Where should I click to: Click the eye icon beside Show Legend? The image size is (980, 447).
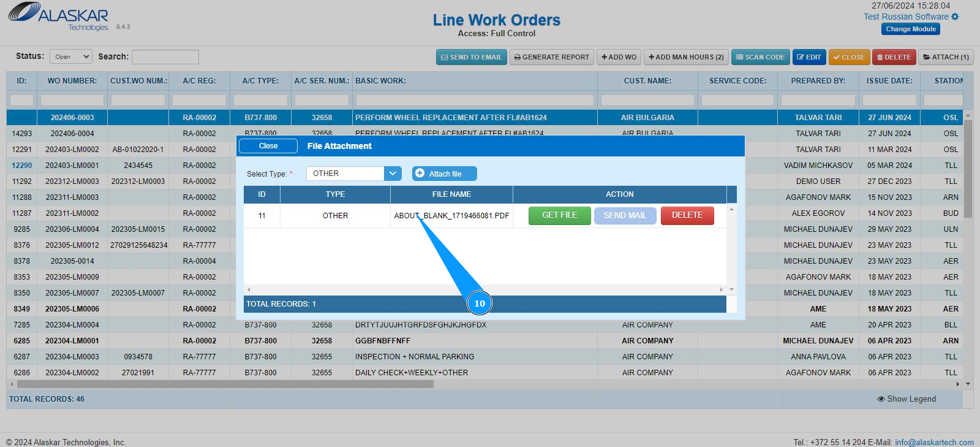click(881, 399)
